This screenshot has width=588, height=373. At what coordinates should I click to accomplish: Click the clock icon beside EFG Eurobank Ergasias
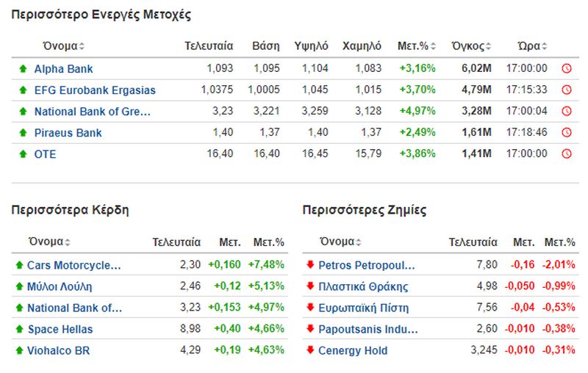tap(567, 90)
